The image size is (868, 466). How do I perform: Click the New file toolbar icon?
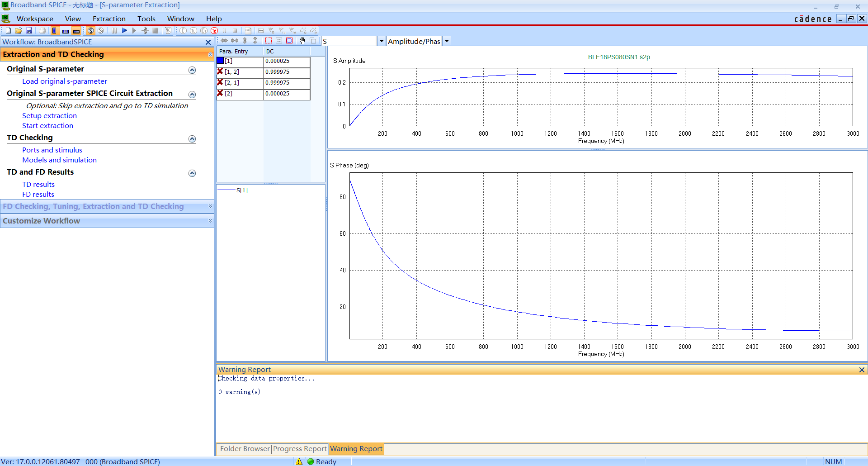pos(8,31)
